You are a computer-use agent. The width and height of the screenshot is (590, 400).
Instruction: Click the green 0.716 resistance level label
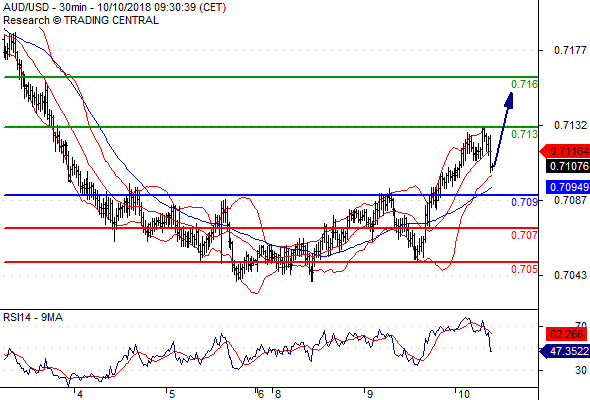[x=524, y=84]
